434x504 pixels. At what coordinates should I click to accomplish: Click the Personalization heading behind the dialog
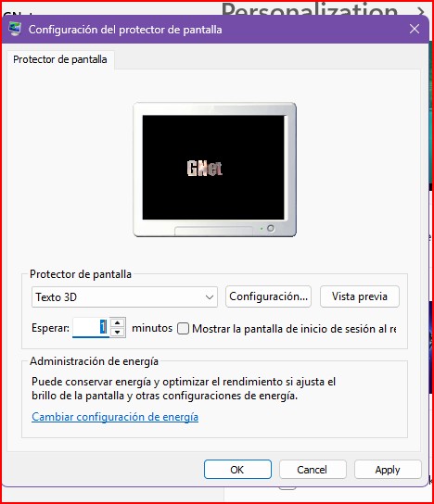coord(310,9)
